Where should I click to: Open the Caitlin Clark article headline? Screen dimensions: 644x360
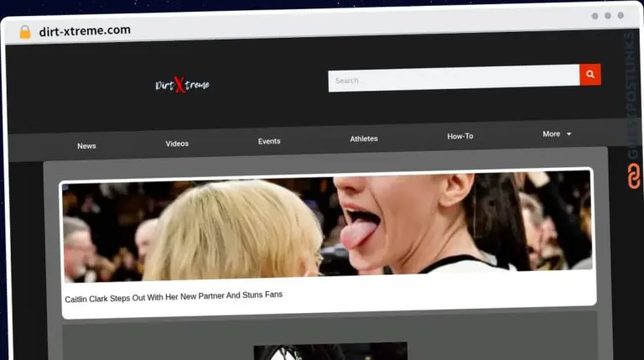click(x=174, y=297)
